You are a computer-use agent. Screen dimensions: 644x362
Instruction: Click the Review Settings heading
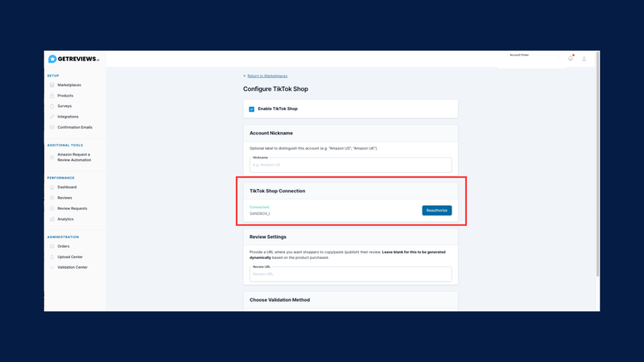pyautogui.click(x=268, y=237)
